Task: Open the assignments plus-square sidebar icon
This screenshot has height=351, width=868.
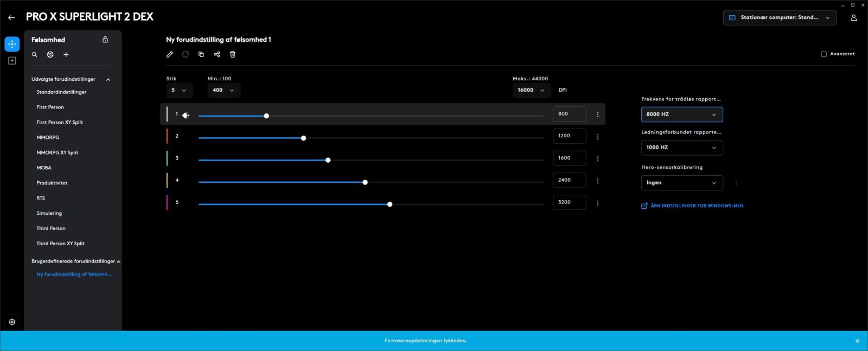Action: click(12, 61)
